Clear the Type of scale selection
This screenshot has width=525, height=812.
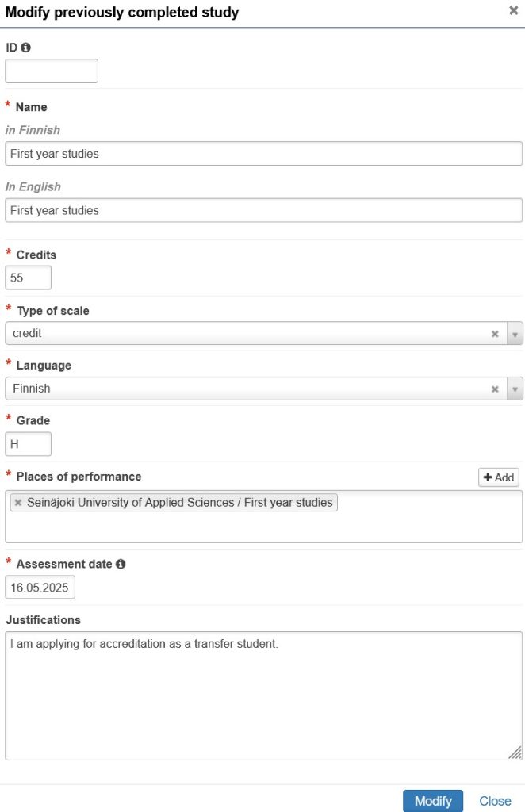coord(495,334)
